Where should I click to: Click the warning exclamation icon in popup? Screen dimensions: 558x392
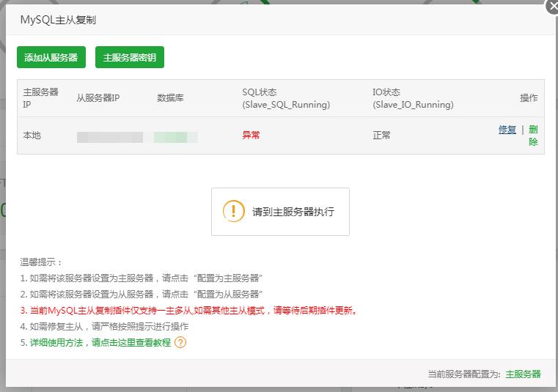pyautogui.click(x=233, y=211)
